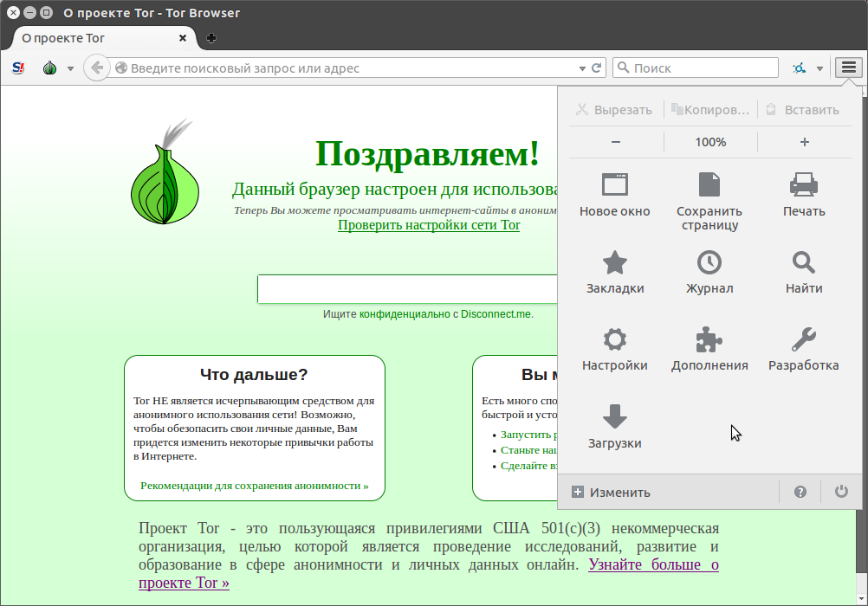Viewport: 868px width, 606px height.
Task: Open Settings (Настройки) gear icon
Action: coord(614,339)
